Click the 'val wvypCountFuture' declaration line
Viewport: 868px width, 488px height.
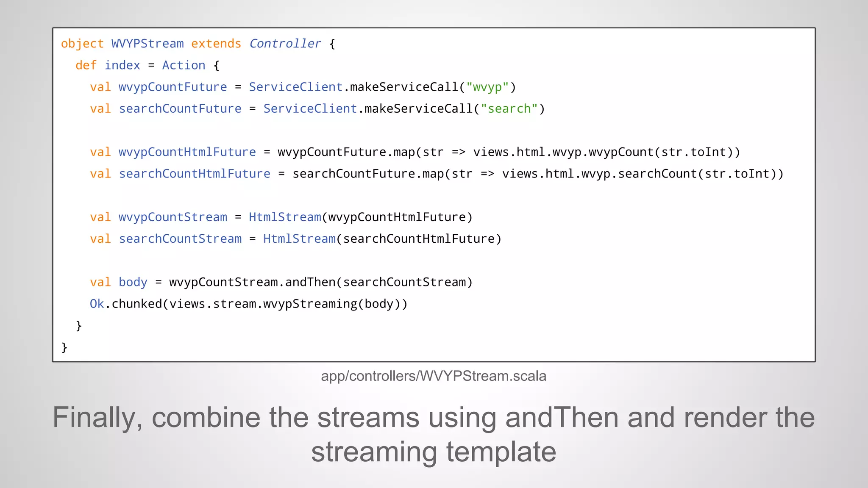pos(303,87)
